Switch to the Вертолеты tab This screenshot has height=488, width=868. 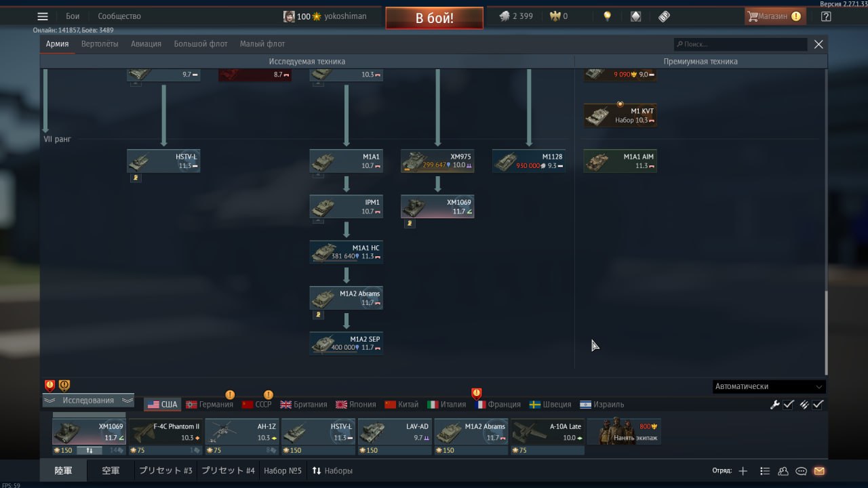click(100, 44)
